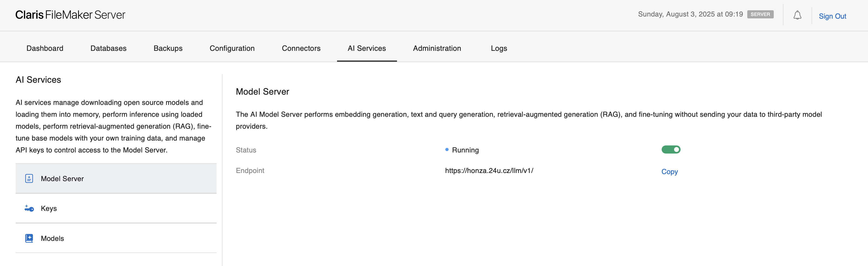Open the notifications bell icon
Image resolution: width=868 pixels, height=266 pixels.
pyautogui.click(x=797, y=15)
